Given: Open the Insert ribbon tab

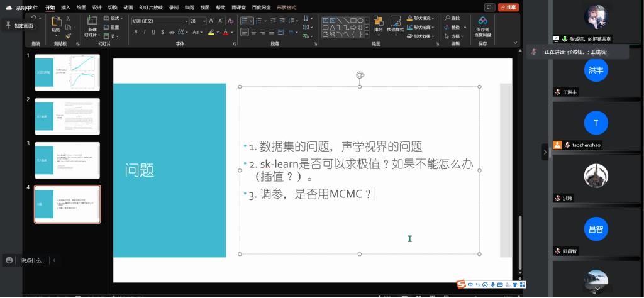Looking at the screenshot, I should pos(65,7).
